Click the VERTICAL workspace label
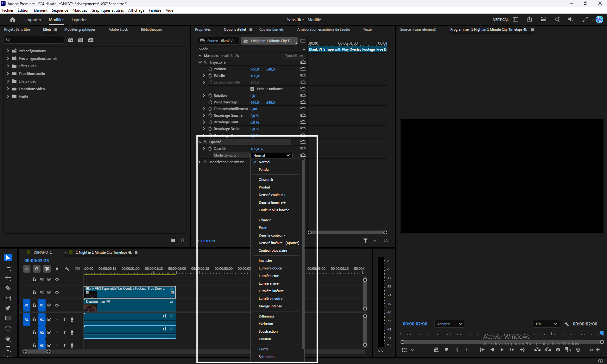Screen dimensions: 607x364 pyautogui.click(x=501, y=20)
